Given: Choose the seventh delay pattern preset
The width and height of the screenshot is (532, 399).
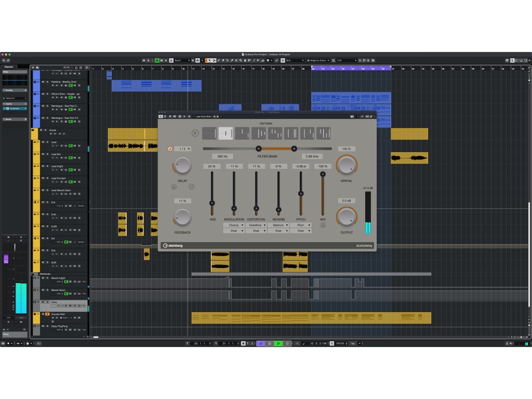Looking at the screenshot, I should tap(308, 134).
